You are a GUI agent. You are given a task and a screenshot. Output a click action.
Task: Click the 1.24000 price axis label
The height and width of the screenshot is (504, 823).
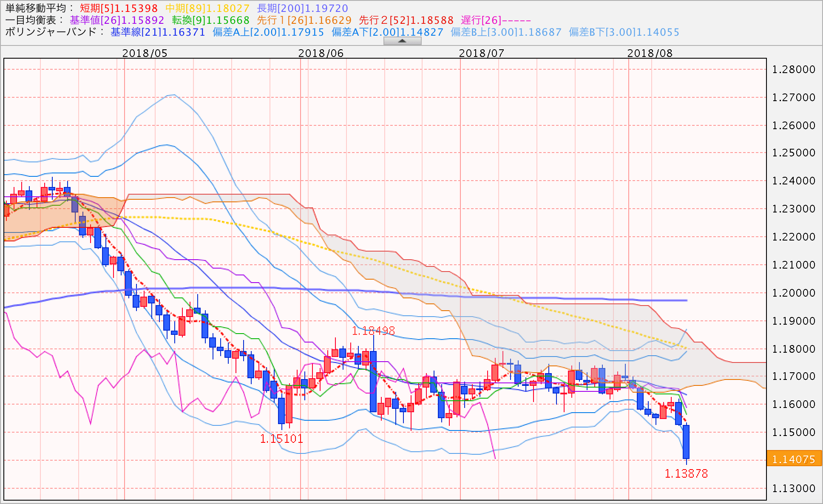click(x=794, y=181)
